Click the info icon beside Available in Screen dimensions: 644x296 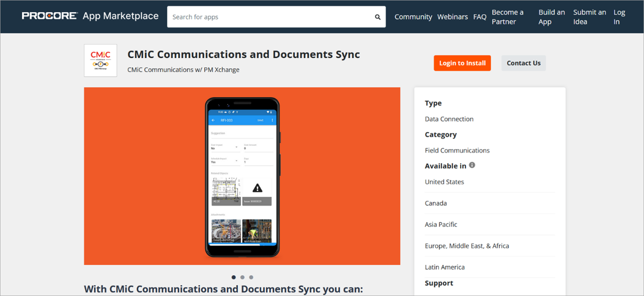[472, 165]
